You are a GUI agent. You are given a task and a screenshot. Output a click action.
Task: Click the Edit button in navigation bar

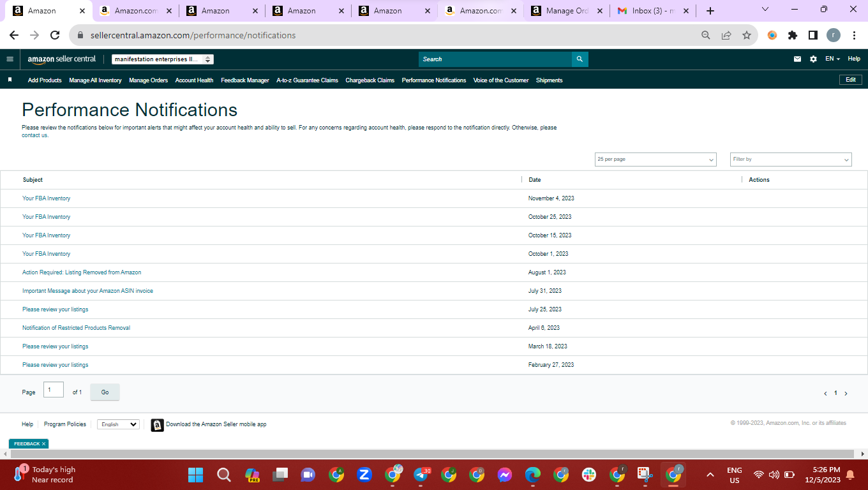point(851,80)
